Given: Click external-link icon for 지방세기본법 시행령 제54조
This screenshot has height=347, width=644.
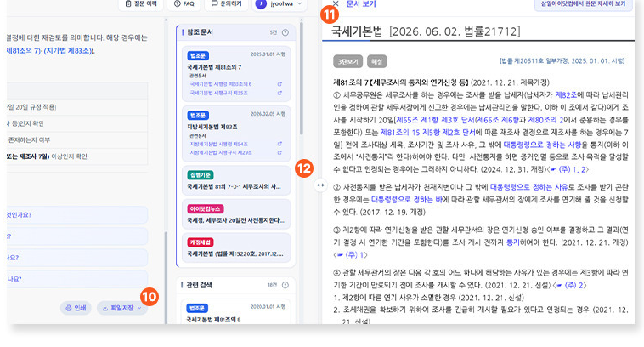Looking at the screenshot, I should click(x=280, y=144).
